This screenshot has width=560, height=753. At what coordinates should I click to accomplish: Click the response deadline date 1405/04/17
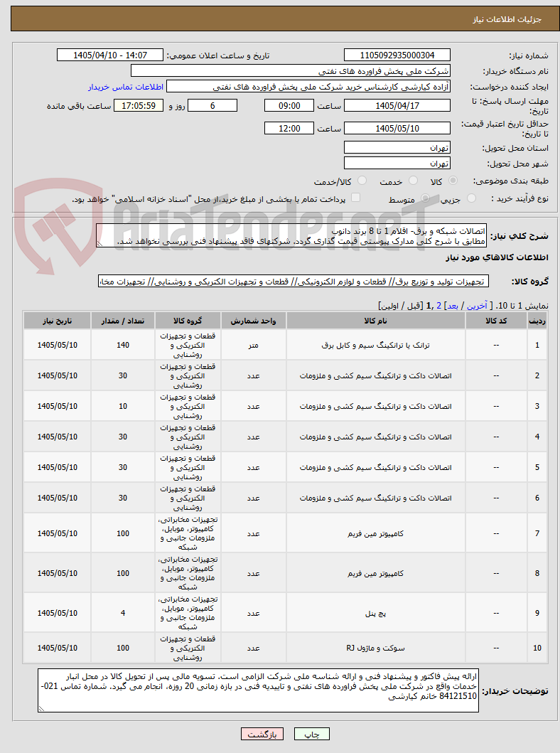(397, 106)
